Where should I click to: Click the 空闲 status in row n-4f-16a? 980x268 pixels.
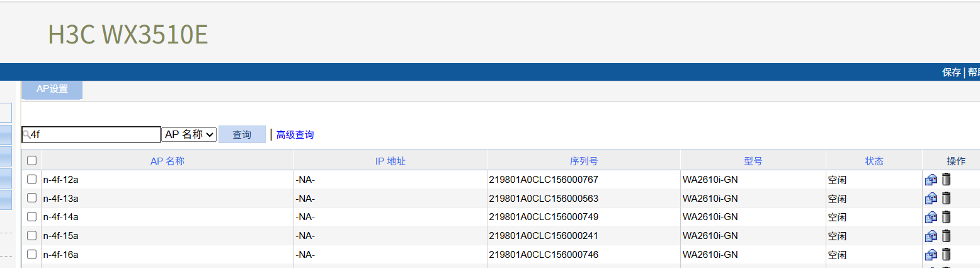tap(837, 255)
